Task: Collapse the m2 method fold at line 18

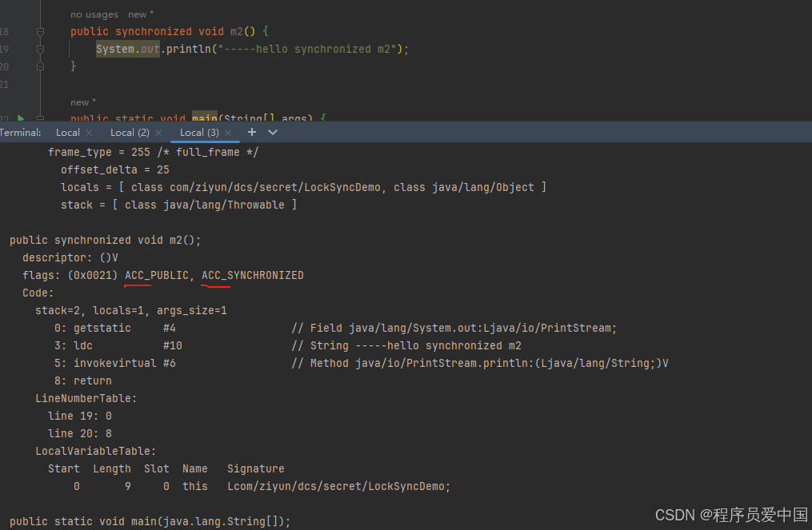Action: (x=40, y=32)
